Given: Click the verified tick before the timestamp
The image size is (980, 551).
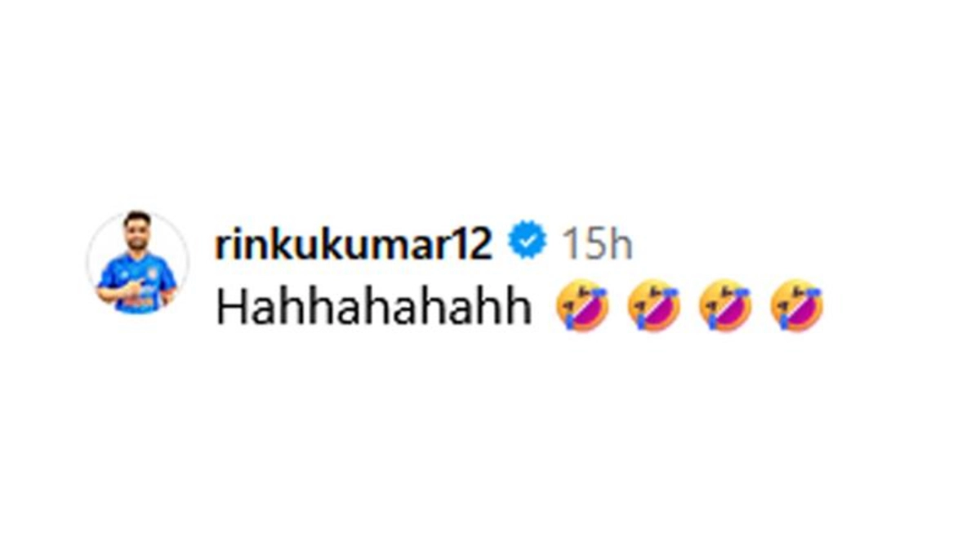Looking at the screenshot, I should click(528, 242).
